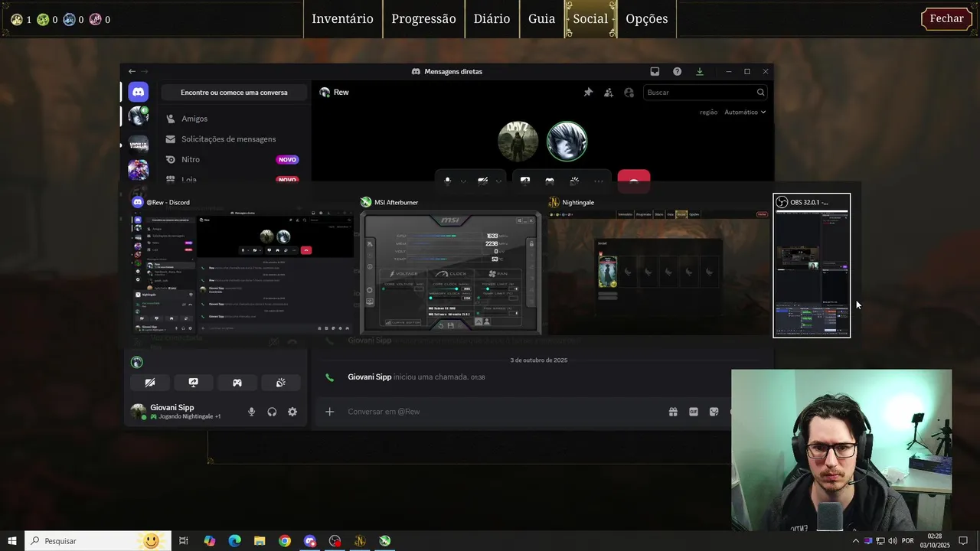Open the Inventário tab in game menu
The image size is (980, 551).
pos(342,18)
